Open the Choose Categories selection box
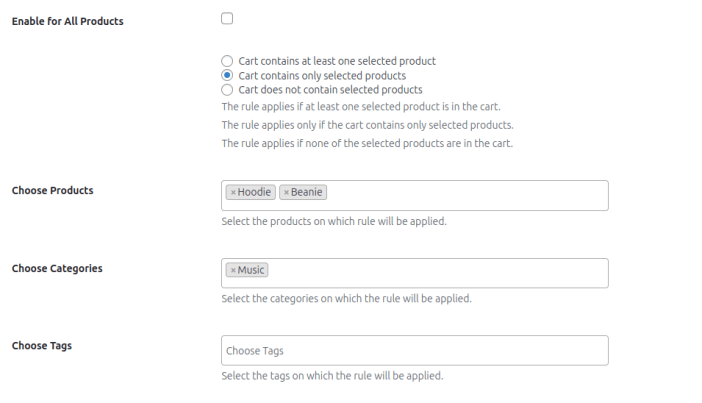The image size is (702, 403). (438, 273)
